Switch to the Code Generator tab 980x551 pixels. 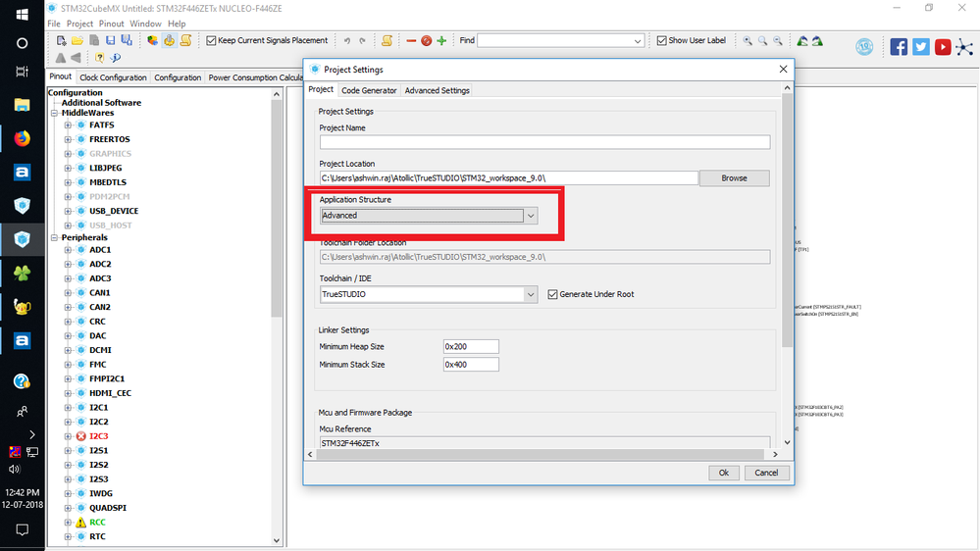pos(369,90)
